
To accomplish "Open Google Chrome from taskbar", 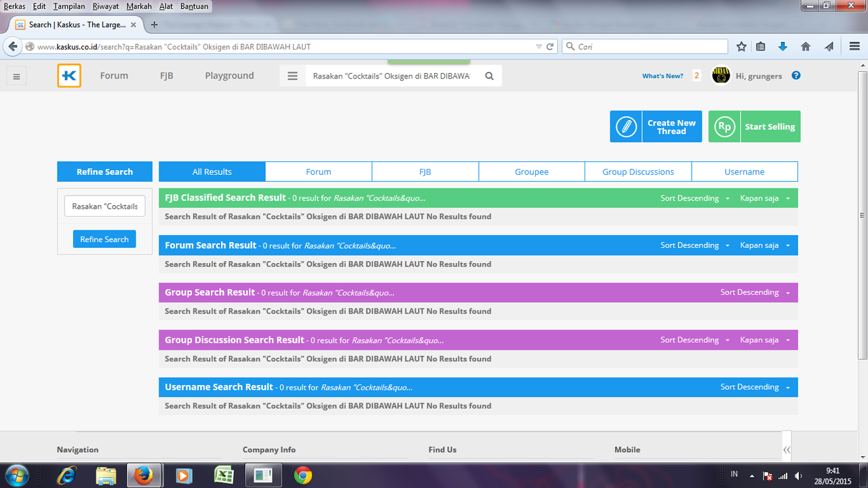I will pyautogui.click(x=303, y=476).
